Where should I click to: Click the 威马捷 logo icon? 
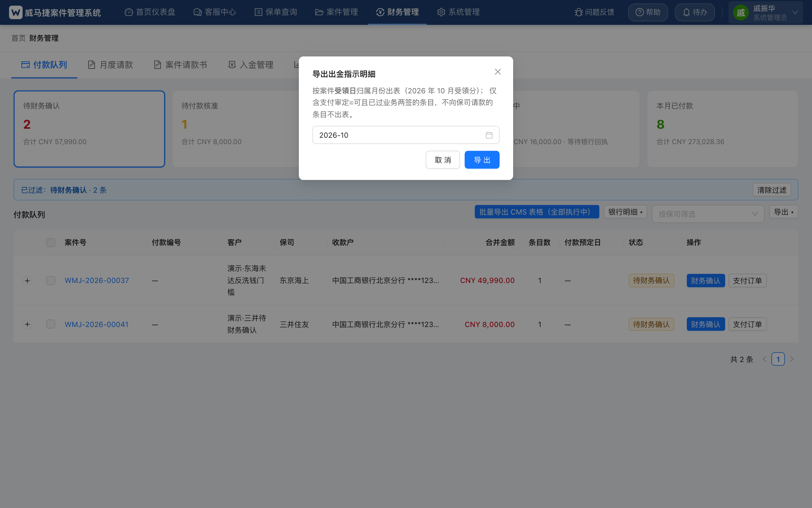pos(16,12)
